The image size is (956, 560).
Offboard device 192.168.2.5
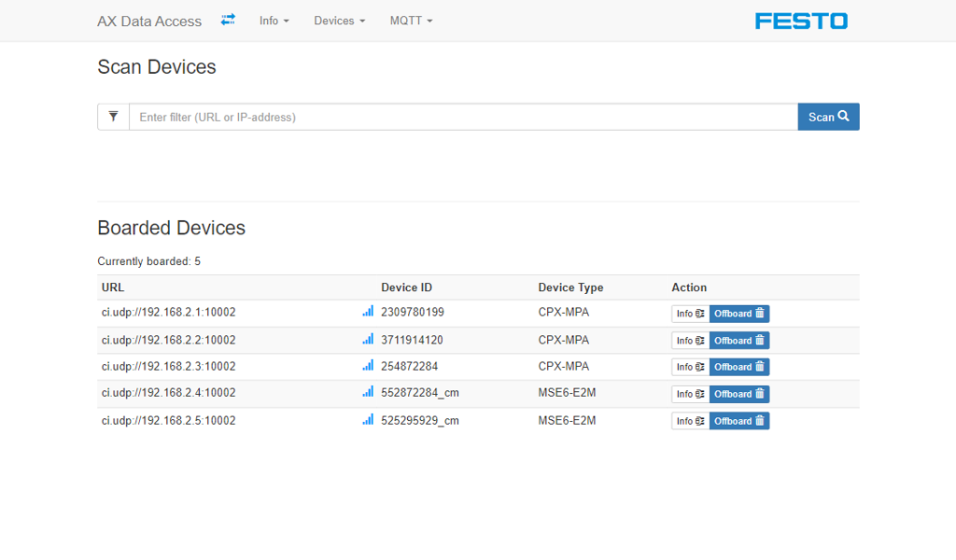point(739,421)
